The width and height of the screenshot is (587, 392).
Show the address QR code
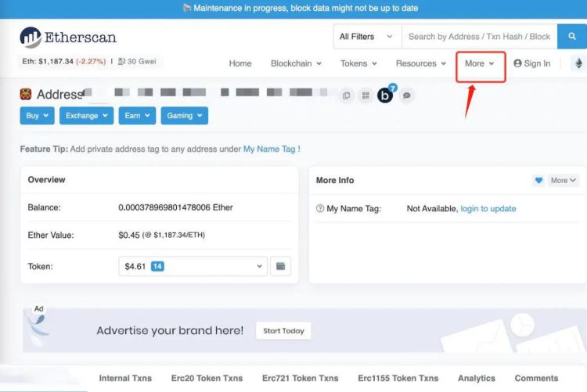tap(365, 95)
